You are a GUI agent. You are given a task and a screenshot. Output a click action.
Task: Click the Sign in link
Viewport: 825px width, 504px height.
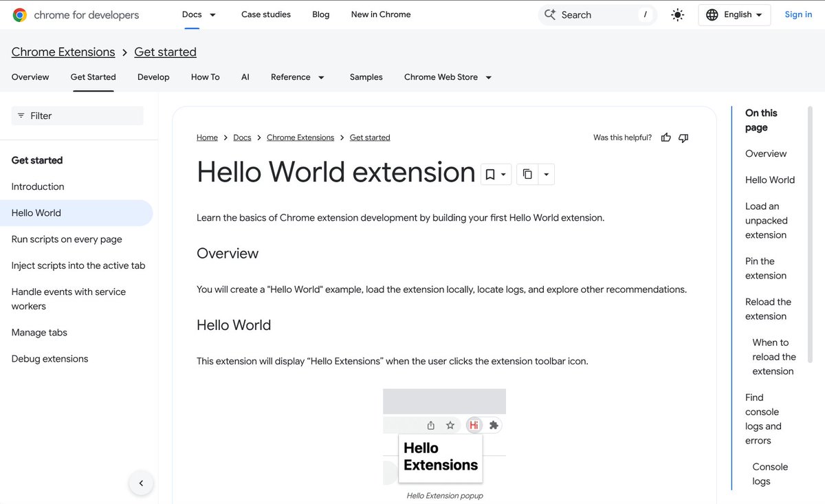pyautogui.click(x=798, y=14)
